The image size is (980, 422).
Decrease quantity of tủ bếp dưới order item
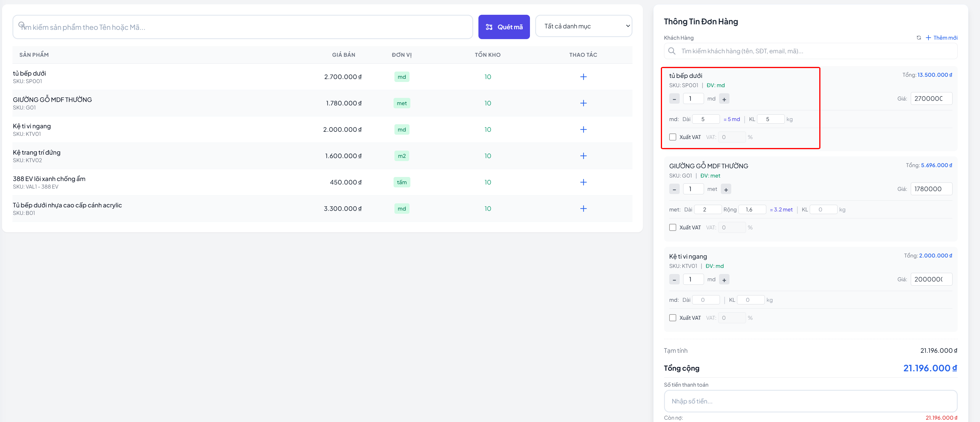(674, 99)
